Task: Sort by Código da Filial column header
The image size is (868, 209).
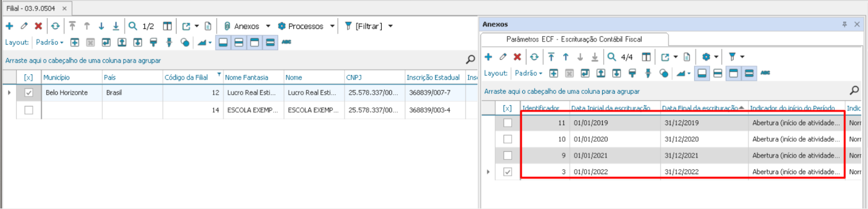Action: (192, 78)
